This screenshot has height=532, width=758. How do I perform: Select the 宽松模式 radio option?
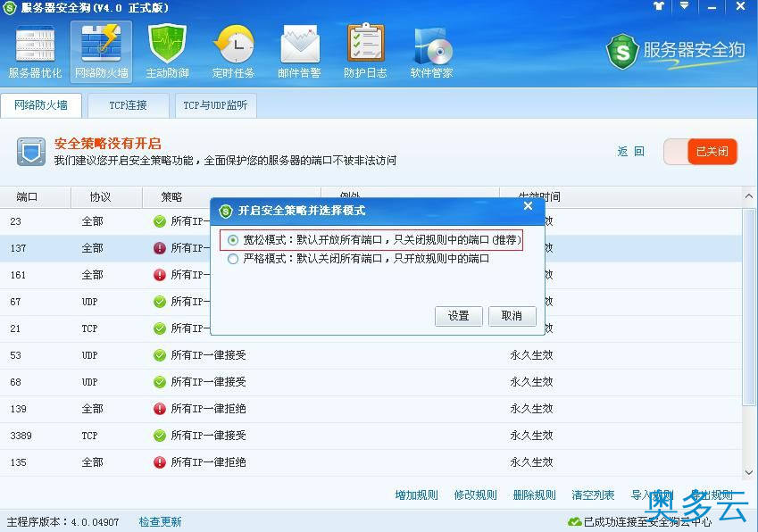233,239
